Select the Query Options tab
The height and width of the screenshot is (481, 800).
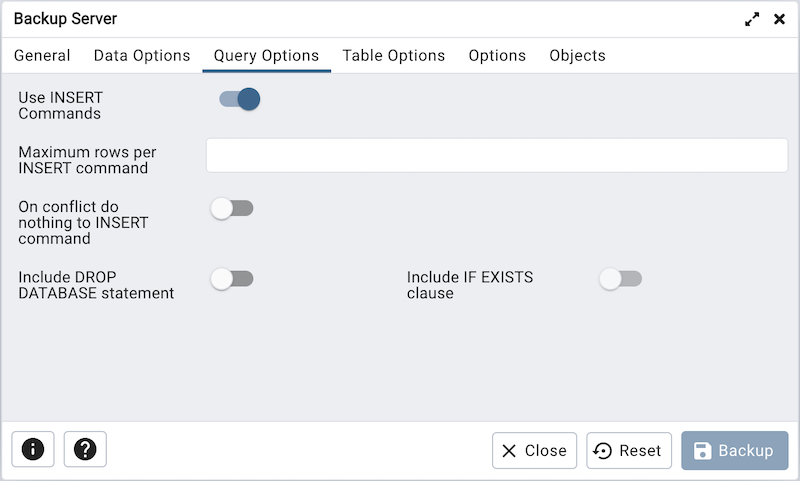tap(266, 56)
